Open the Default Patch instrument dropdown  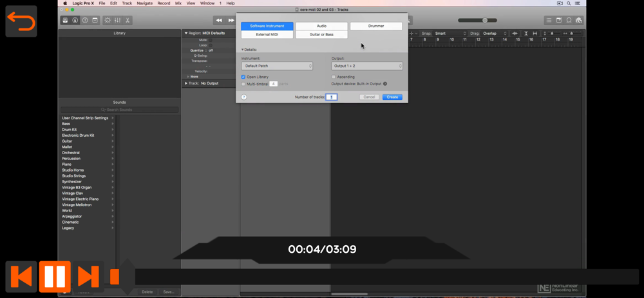point(277,66)
